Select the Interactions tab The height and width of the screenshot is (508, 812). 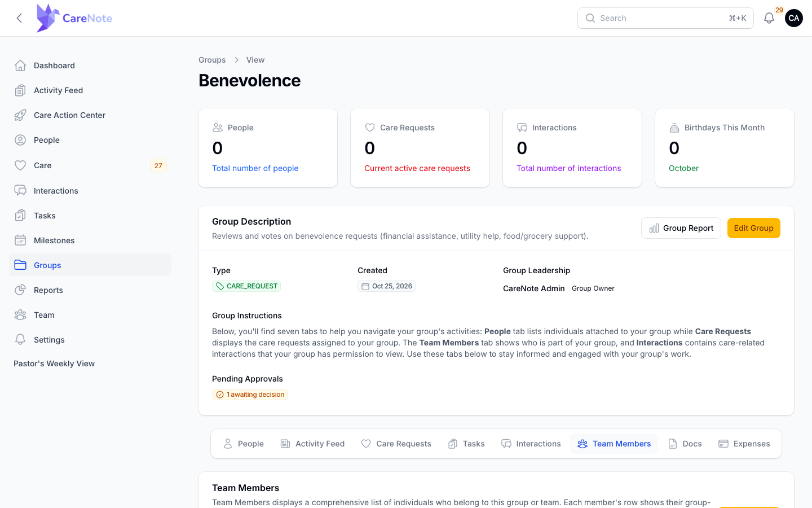click(531, 444)
